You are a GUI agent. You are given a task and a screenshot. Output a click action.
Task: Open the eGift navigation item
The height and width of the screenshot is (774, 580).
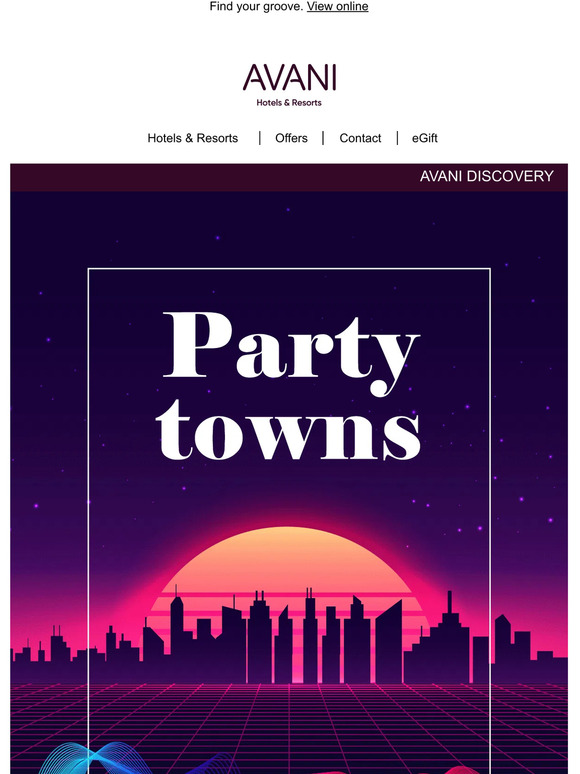[x=425, y=138]
